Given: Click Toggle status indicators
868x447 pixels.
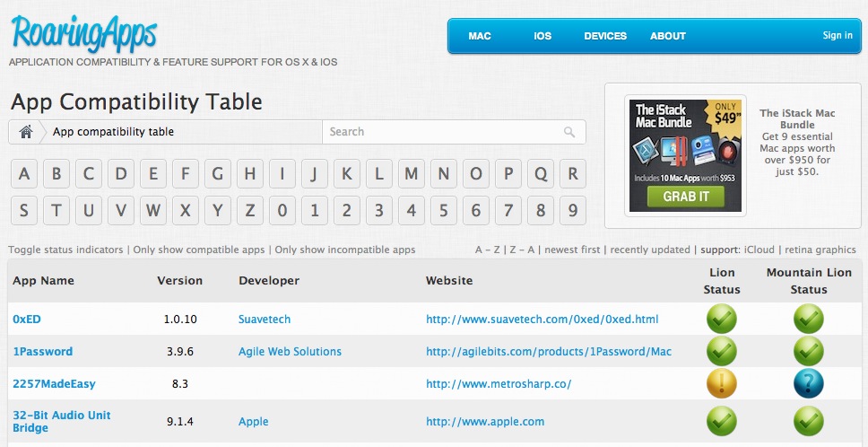Looking at the screenshot, I should click(65, 250).
